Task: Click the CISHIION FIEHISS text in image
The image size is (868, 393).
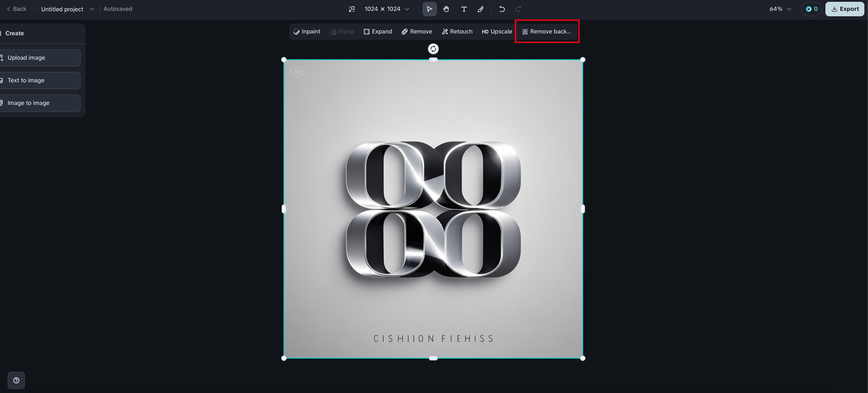Action: click(434, 338)
